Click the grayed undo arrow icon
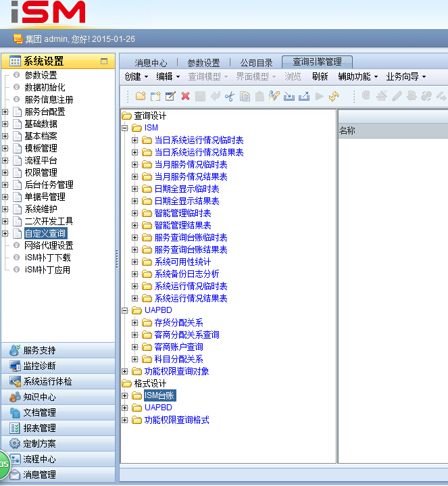This screenshot has width=448, height=486. pyautogui.click(x=215, y=96)
